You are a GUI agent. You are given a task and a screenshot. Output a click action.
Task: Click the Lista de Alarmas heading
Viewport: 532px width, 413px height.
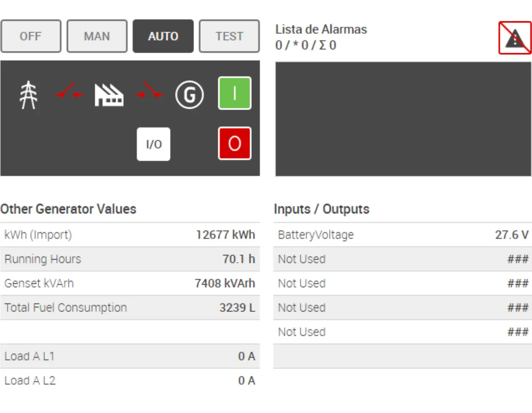pyautogui.click(x=321, y=29)
